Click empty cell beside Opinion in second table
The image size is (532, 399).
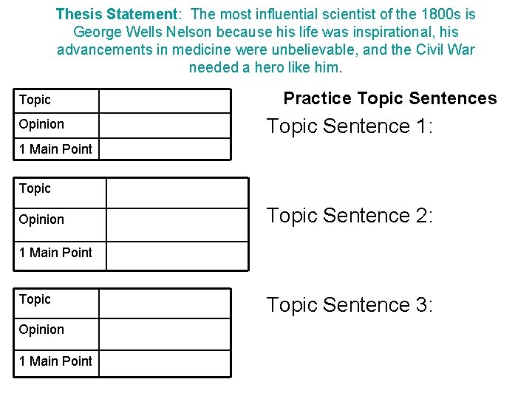tap(177, 224)
